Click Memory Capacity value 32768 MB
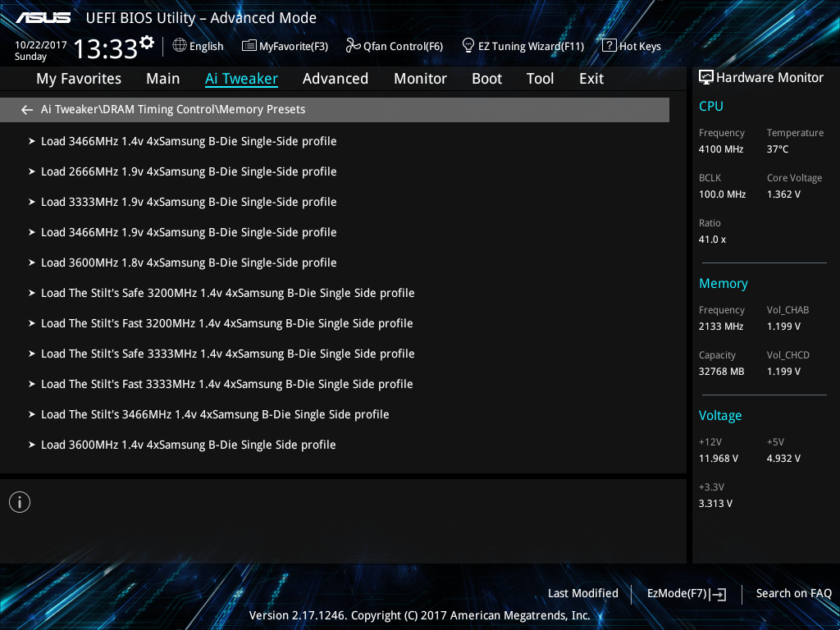The image size is (840, 630). coord(721,372)
